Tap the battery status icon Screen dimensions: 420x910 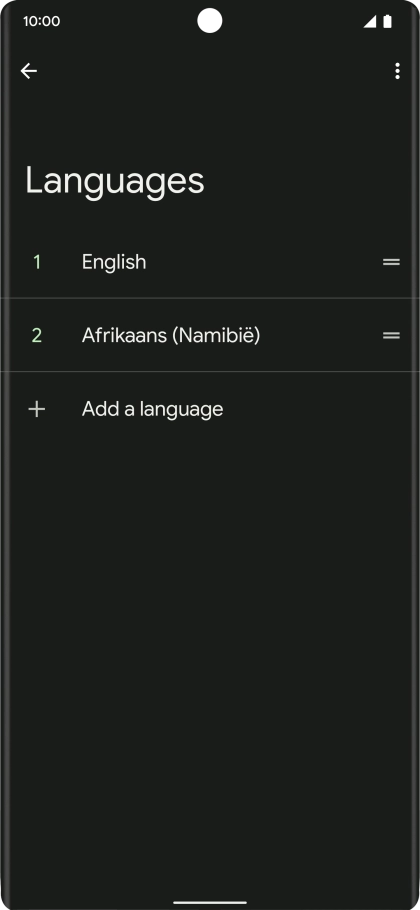point(388,22)
